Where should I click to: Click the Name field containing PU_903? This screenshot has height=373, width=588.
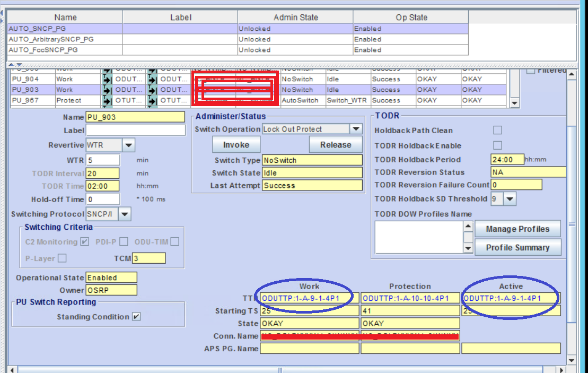(135, 117)
